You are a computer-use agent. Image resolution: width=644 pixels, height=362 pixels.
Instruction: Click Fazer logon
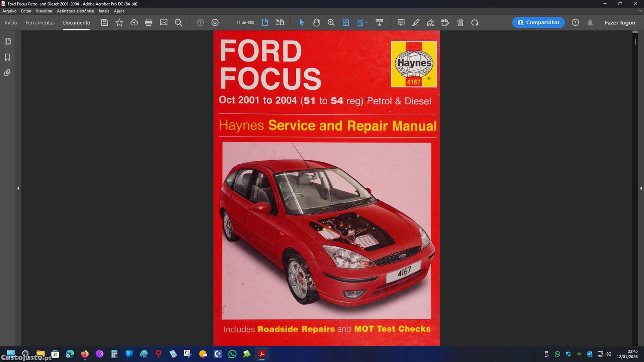620,23
